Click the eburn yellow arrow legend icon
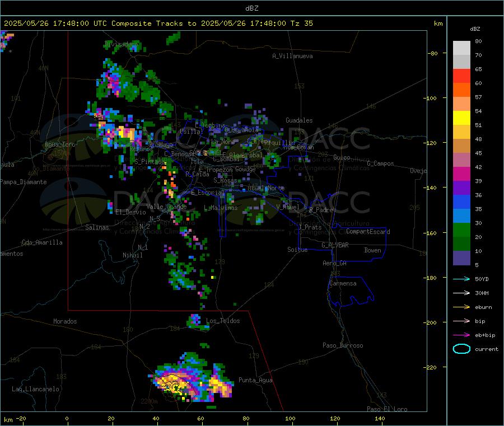 [x=461, y=307]
